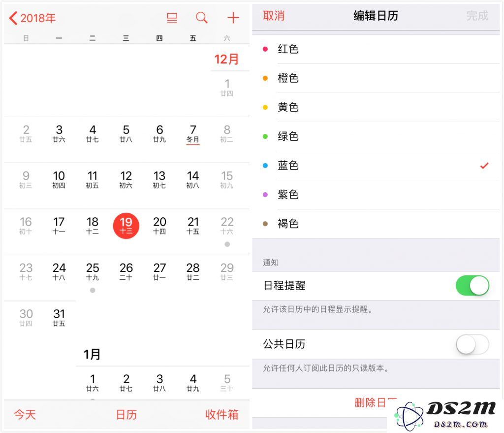Tap 取消 to cancel editing
Image resolution: width=504 pixels, height=433 pixels.
[x=274, y=16]
